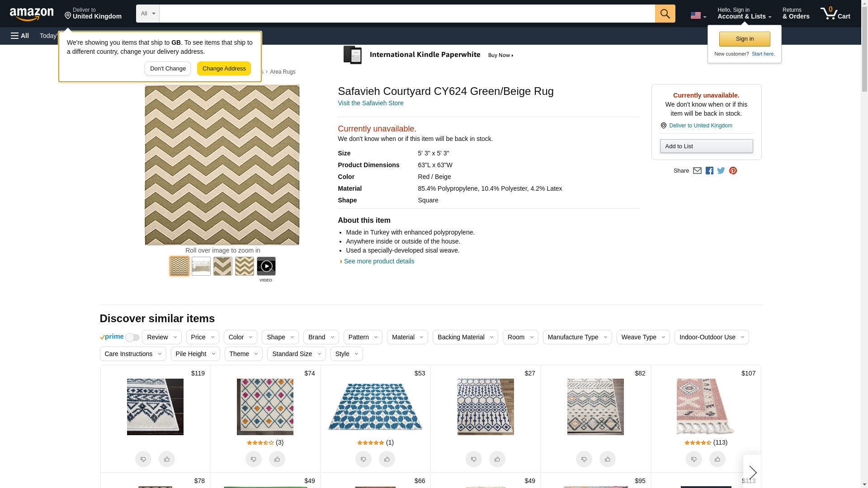This screenshot has width=868, height=488.
Task: Expand the Pile Height filter
Action: (x=195, y=354)
